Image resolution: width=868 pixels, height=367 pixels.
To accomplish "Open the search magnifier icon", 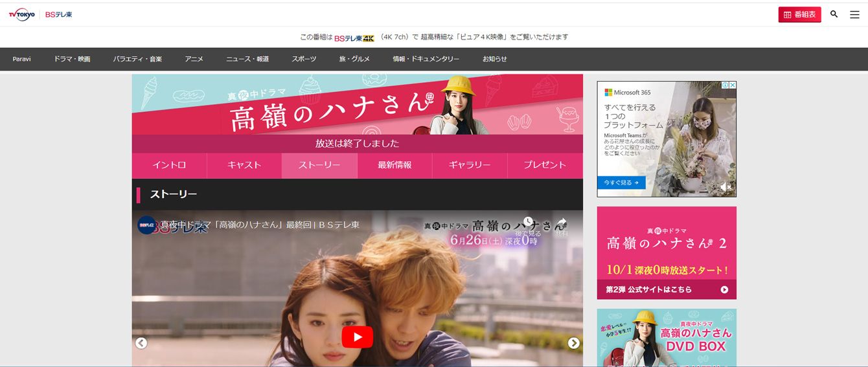I will tap(834, 14).
